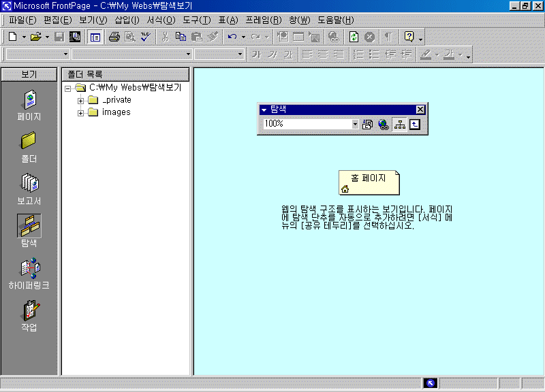The image size is (545, 392).
Task: Click the Insert Component icon
Action: point(283,37)
